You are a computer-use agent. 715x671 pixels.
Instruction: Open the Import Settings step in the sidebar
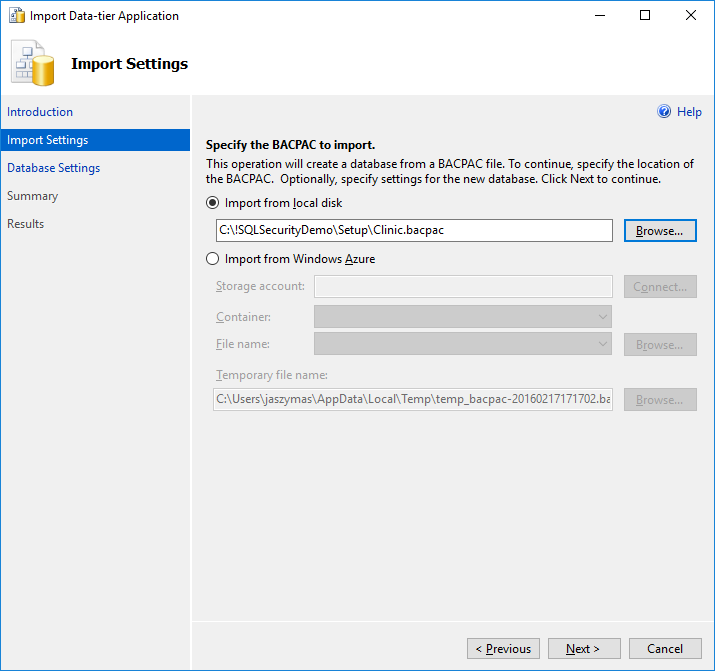[x=48, y=140]
